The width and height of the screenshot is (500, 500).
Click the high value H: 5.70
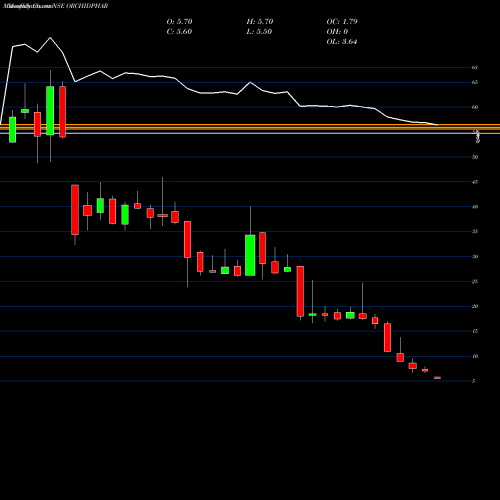pyautogui.click(x=260, y=22)
